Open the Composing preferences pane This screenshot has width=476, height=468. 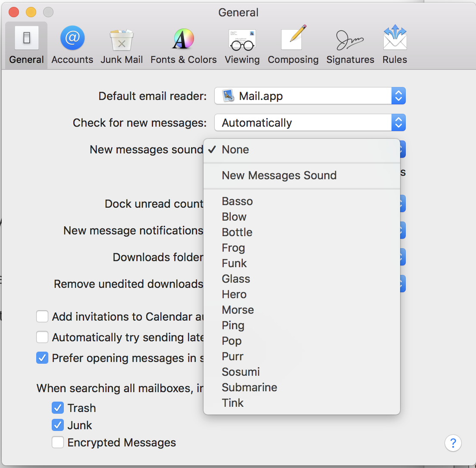click(x=293, y=45)
